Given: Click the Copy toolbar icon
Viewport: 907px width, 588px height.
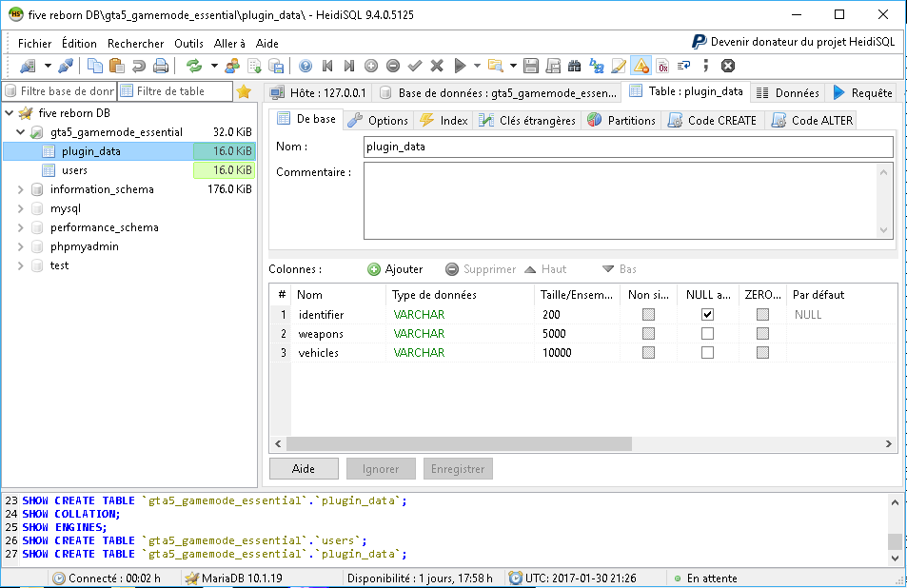Looking at the screenshot, I should pos(95,66).
